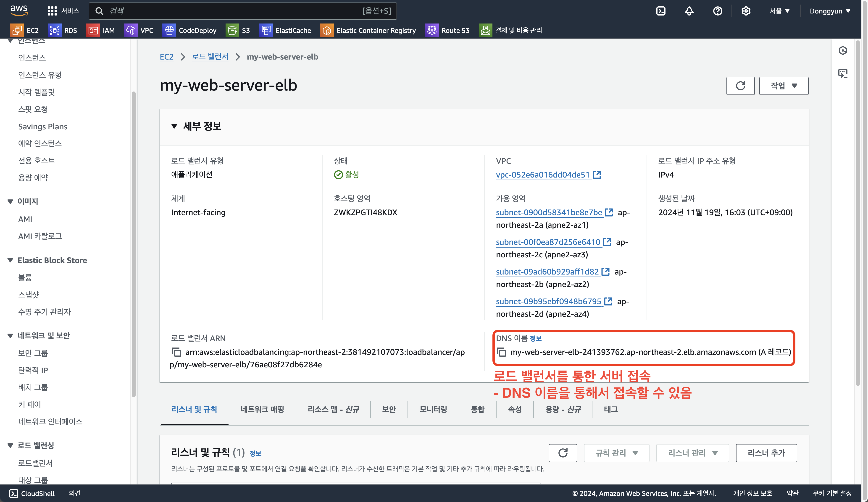The width and height of the screenshot is (868, 502).
Task: Open the vpc-052e6a016dd04de51 link
Action: pos(542,175)
